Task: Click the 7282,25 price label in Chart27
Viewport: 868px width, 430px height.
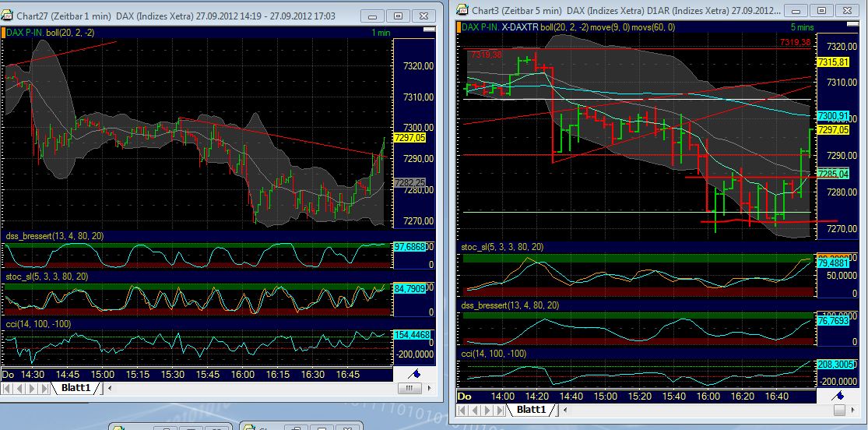Action: (409, 182)
